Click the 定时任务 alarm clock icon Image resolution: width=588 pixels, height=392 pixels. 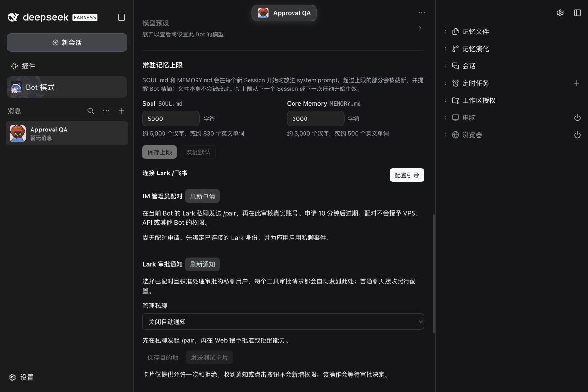click(456, 83)
